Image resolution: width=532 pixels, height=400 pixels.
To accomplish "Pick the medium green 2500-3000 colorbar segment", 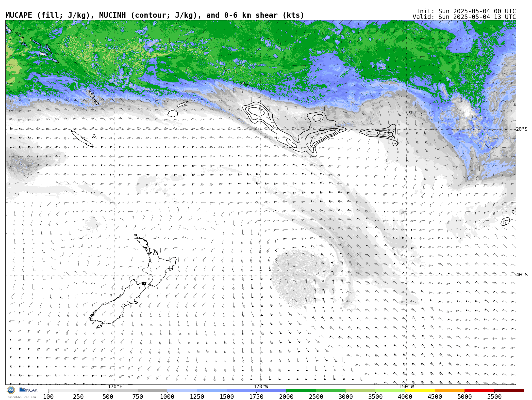I will [331, 391].
